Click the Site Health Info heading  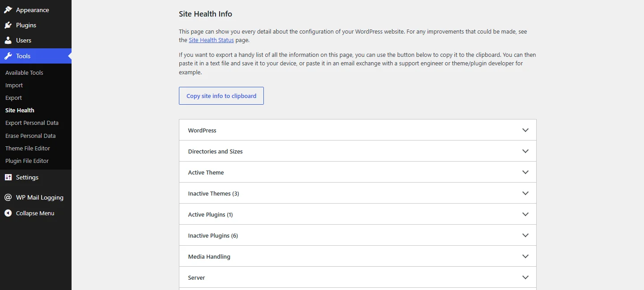click(205, 14)
